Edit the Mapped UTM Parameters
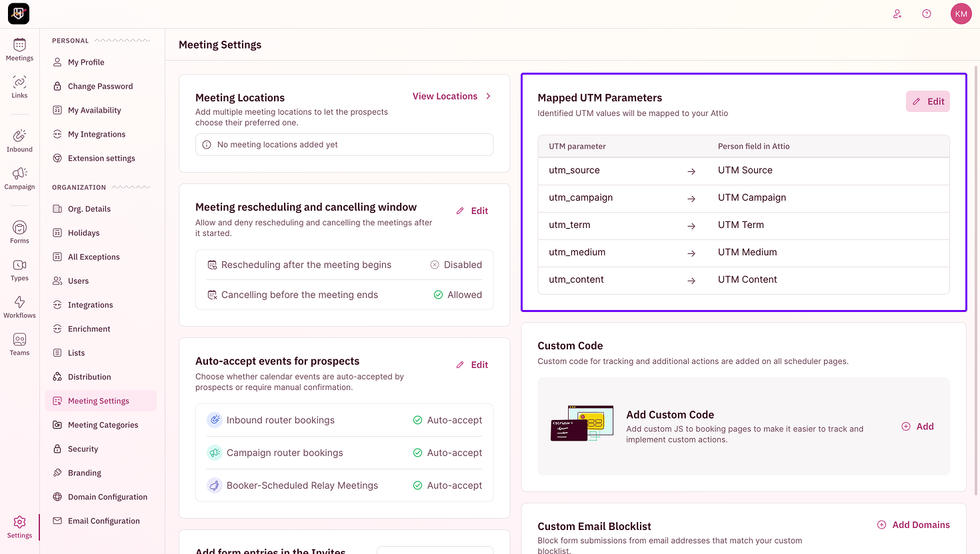 click(928, 101)
